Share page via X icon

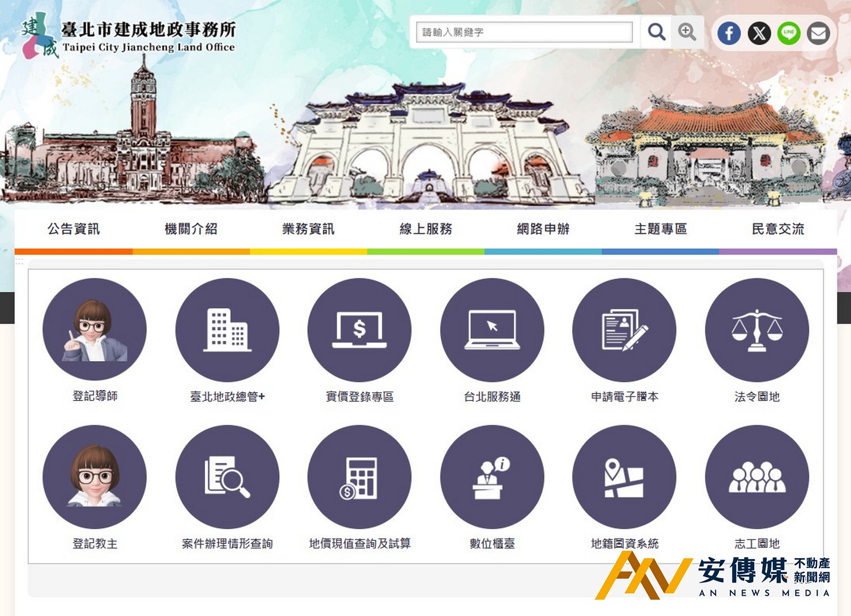(x=759, y=34)
